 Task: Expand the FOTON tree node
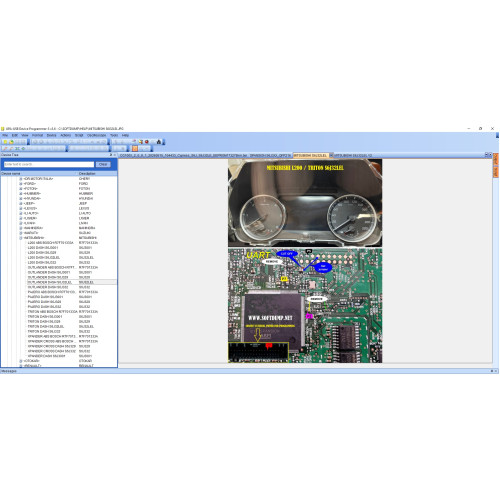point(21,189)
